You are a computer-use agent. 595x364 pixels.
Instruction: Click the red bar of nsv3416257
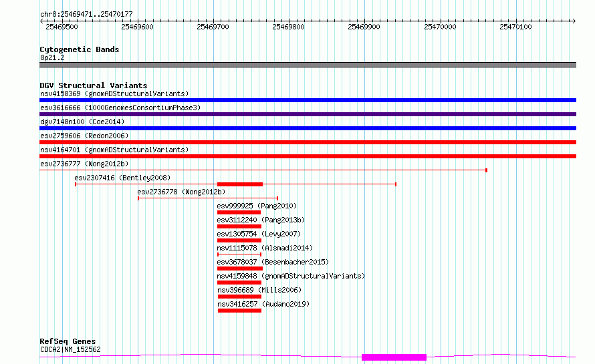tap(240, 311)
